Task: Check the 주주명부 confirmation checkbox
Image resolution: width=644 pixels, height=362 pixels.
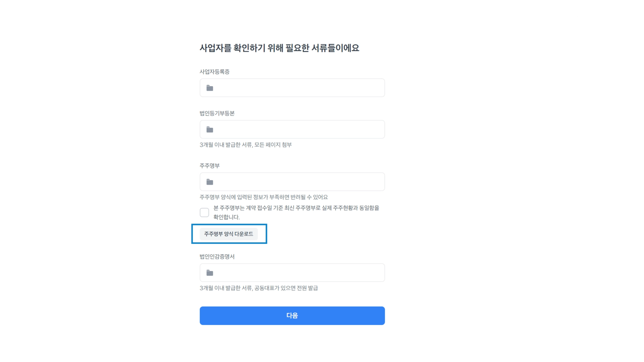Action: [204, 212]
